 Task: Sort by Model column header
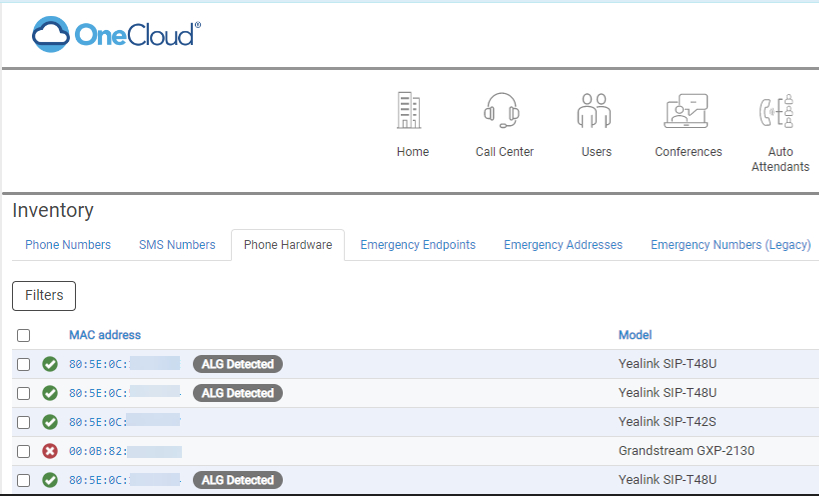point(635,335)
